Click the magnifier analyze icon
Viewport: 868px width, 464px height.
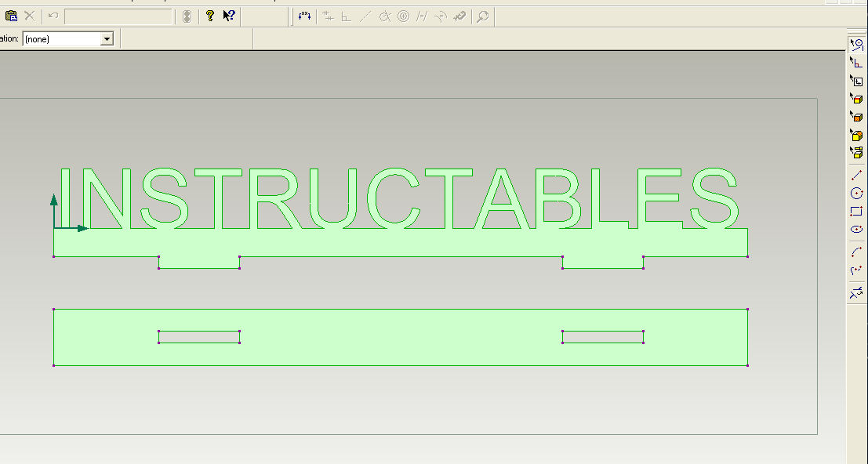(x=483, y=16)
